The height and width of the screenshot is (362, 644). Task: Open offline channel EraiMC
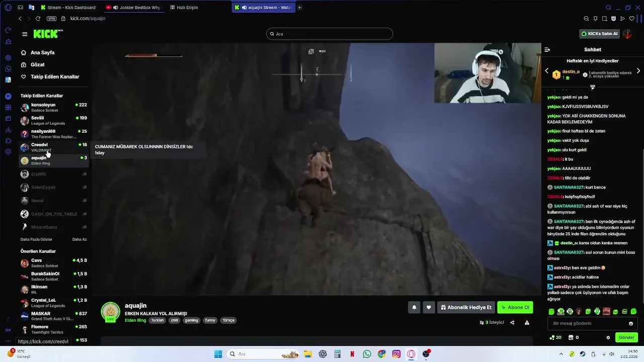click(x=54, y=174)
